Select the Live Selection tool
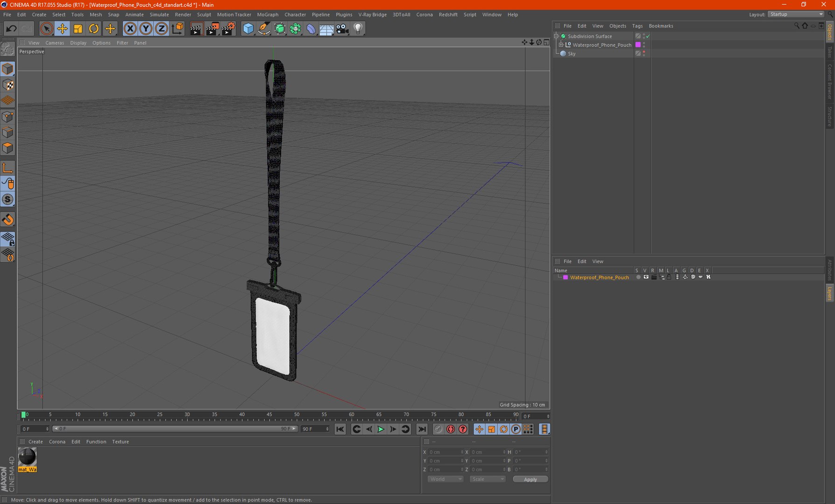This screenshot has height=504, width=835. pyautogui.click(x=46, y=28)
